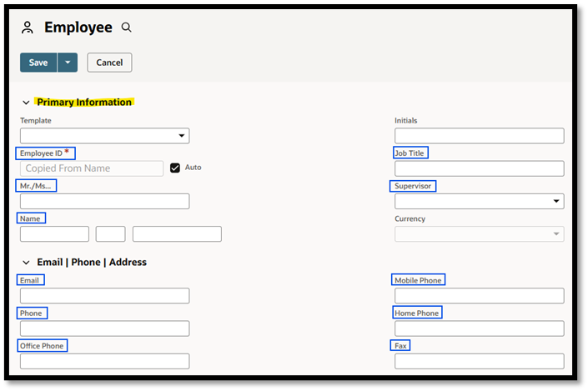Click the Save button
The width and height of the screenshot is (588, 391).
point(38,63)
